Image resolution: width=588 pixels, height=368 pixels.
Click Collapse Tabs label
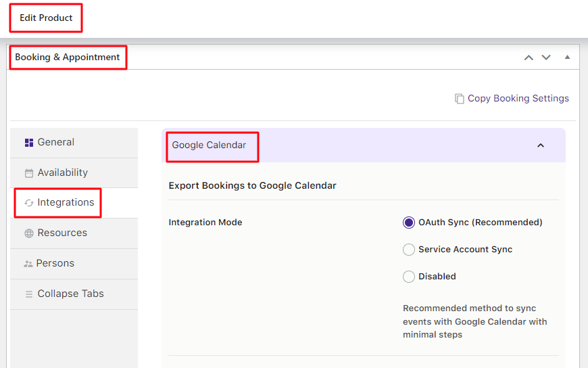pos(70,294)
